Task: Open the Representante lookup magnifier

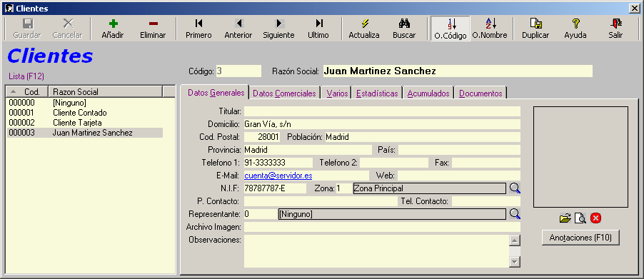Action: pos(515,214)
